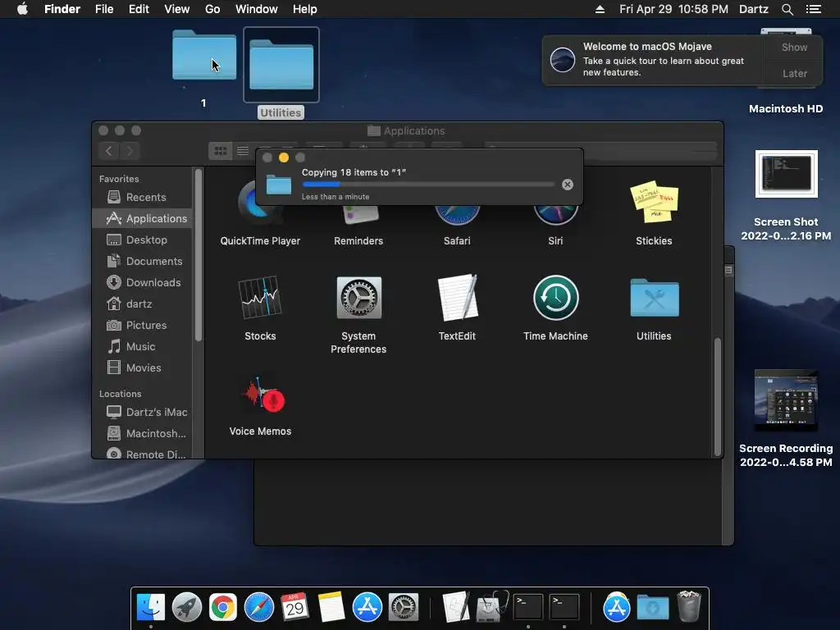Open the Apple menu
840x630 pixels.
click(22, 9)
